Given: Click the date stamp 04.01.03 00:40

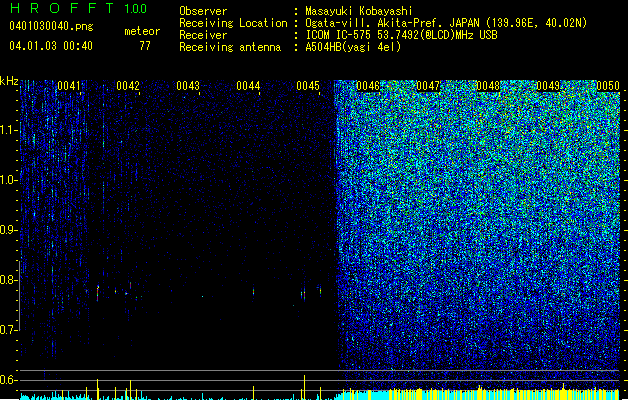Looking at the screenshot, I should point(51,46).
